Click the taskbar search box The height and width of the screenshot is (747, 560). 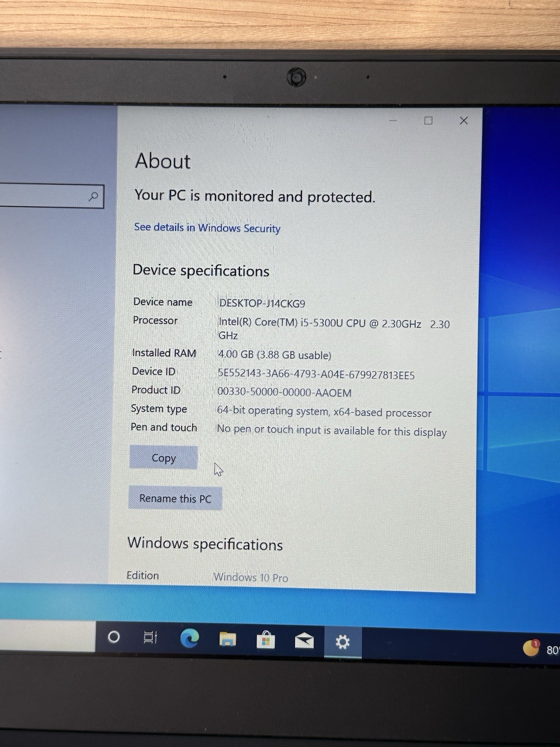[x=48, y=635]
